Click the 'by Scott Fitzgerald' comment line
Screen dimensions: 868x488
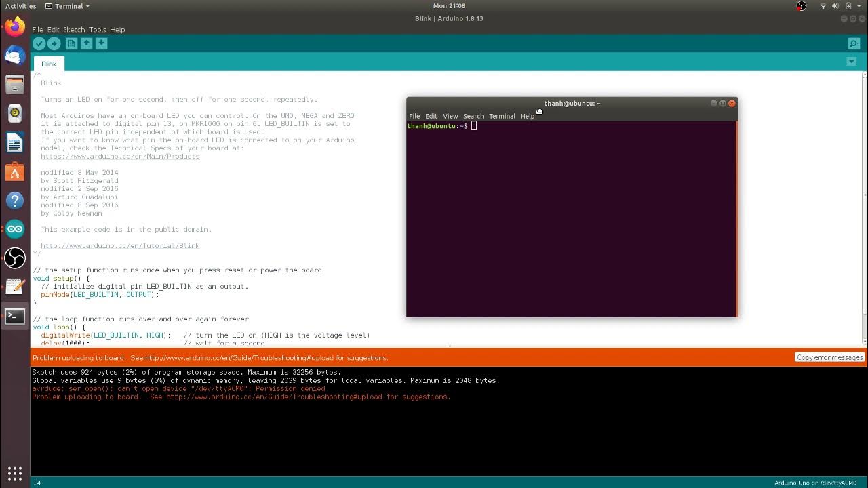point(79,181)
